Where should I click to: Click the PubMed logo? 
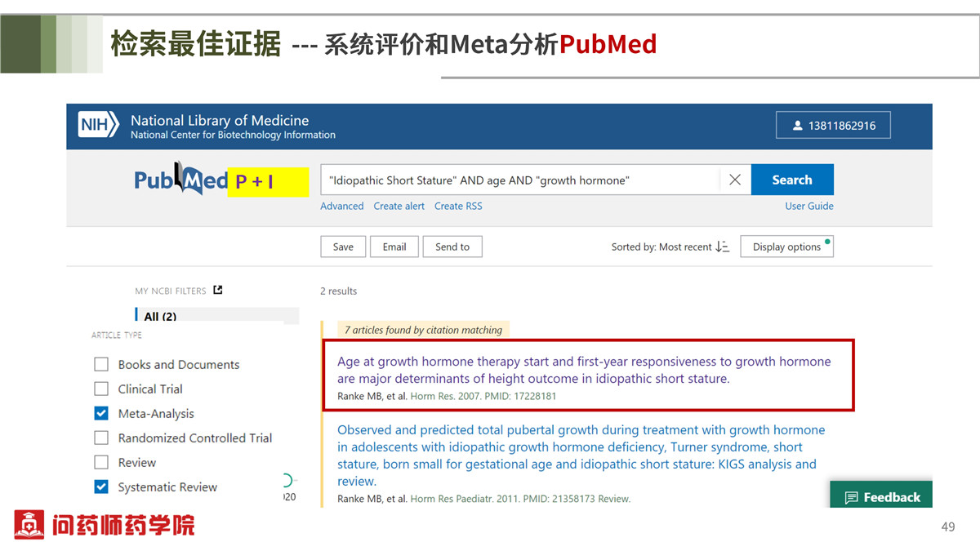click(x=181, y=180)
